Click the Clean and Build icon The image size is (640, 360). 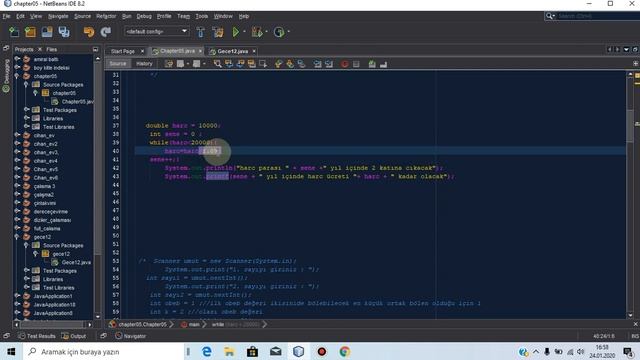(x=218, y=32)
